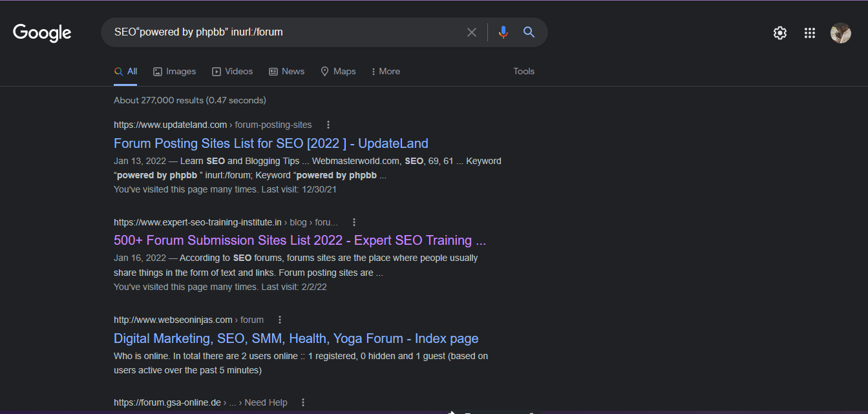The width and height of the screenshot is (868, 414).
Task: Click the expert-seo-training-institute.in URL breadcrumb
Action: [226, 222]
